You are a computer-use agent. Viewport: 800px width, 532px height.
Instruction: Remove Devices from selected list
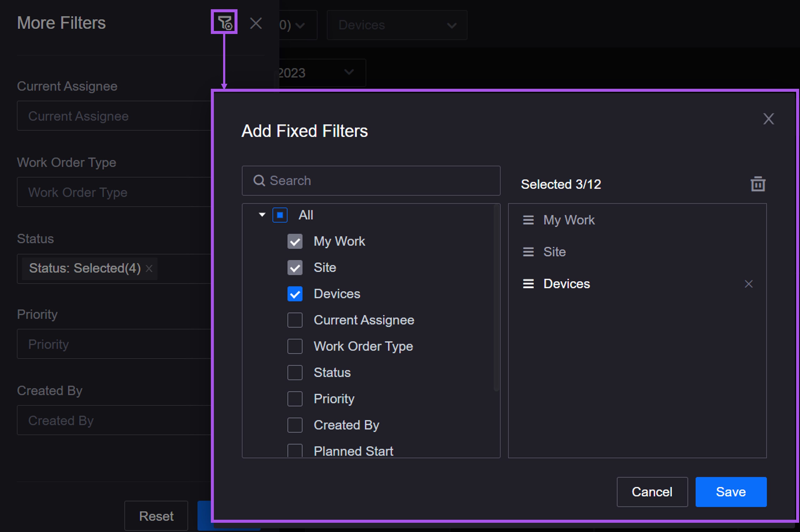748,284
